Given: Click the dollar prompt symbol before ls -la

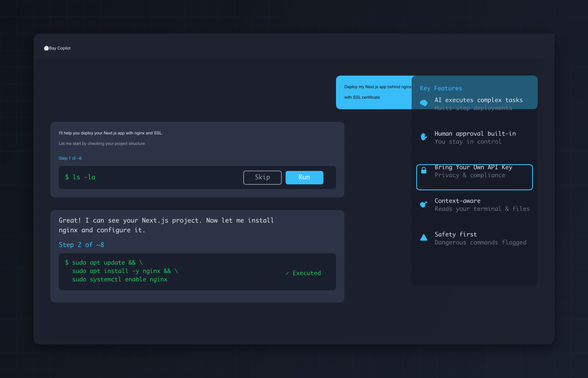Looking at the screenshot, I should (66, 177).
